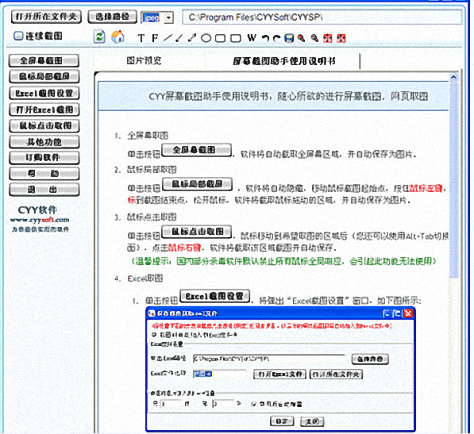Toggle the 连续截图 checkbox

[18, 36]
